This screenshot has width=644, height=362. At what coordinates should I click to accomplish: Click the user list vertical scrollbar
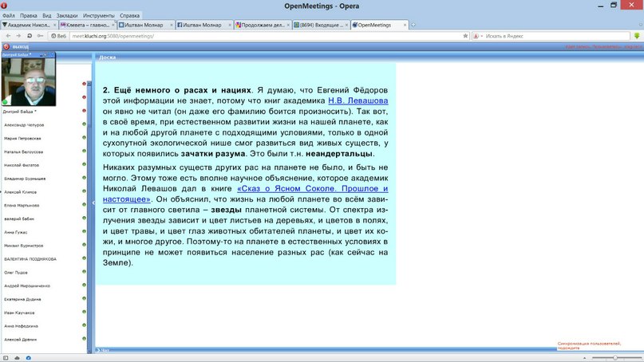tap(89, 217)
